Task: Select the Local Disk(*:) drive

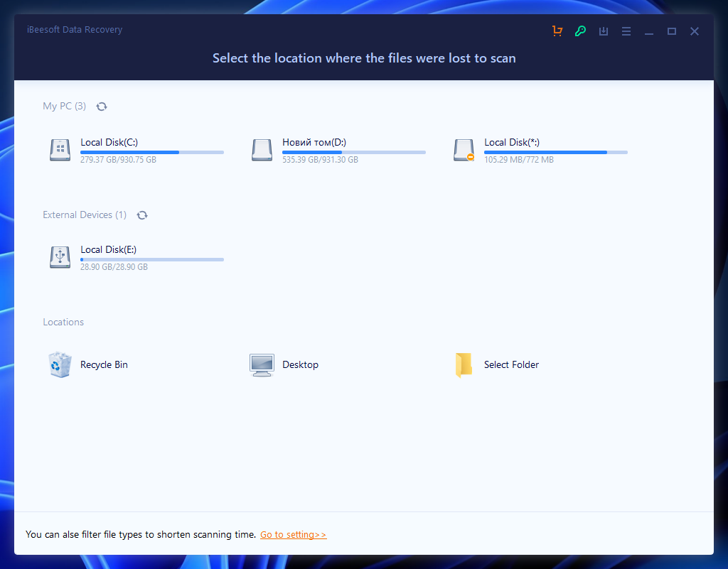Action: click(x=512, y=142)
